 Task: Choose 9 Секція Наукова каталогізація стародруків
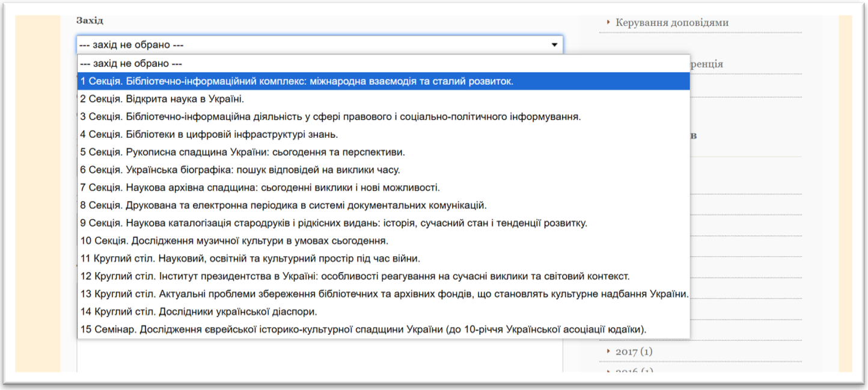(x=333, y=223)
